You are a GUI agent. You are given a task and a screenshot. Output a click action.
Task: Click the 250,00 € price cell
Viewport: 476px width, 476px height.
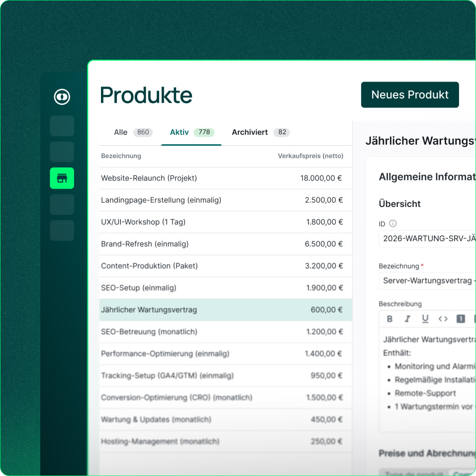click(x=326, y=441)
